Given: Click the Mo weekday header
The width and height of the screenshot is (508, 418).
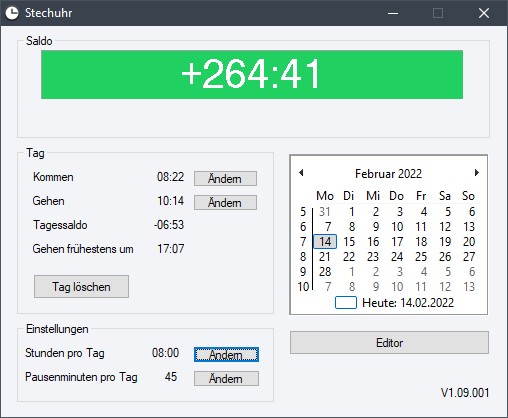Looking at the screenshot, I should [325, 196].
